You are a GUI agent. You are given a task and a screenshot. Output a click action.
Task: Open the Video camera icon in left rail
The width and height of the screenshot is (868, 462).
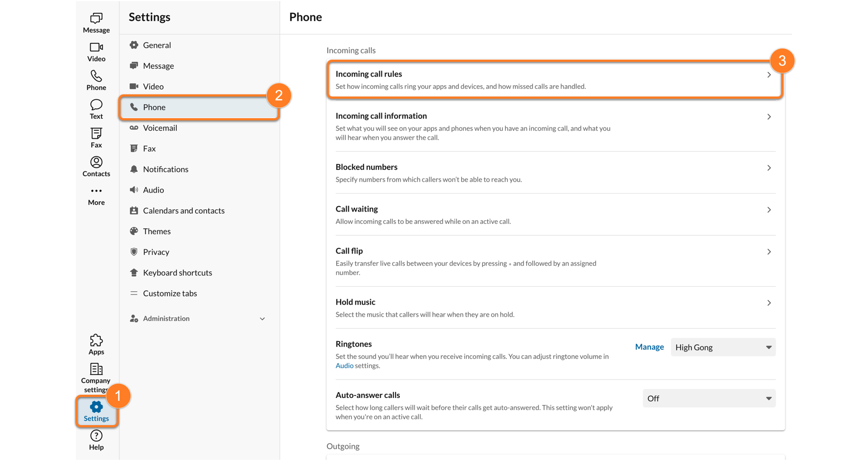(96, 47)
